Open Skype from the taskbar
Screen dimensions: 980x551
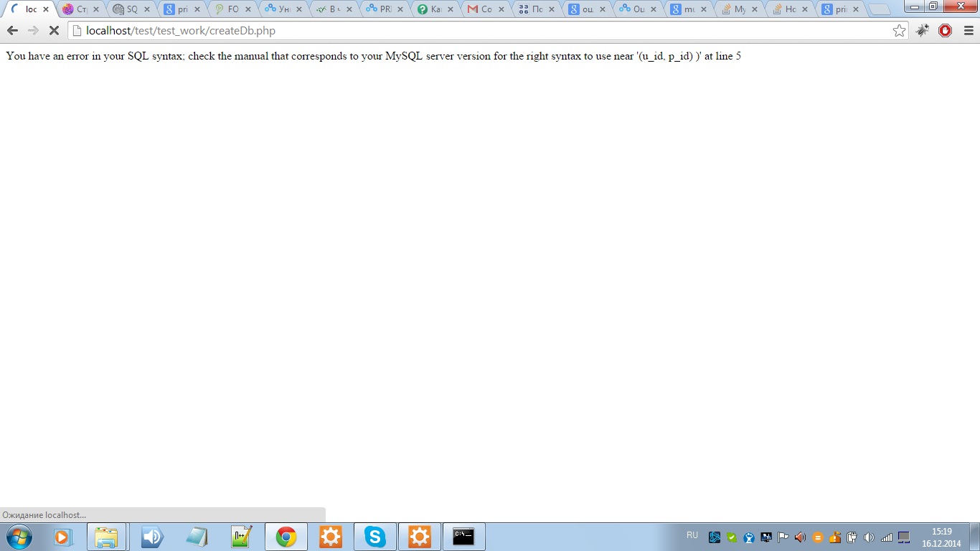point(374,537)
